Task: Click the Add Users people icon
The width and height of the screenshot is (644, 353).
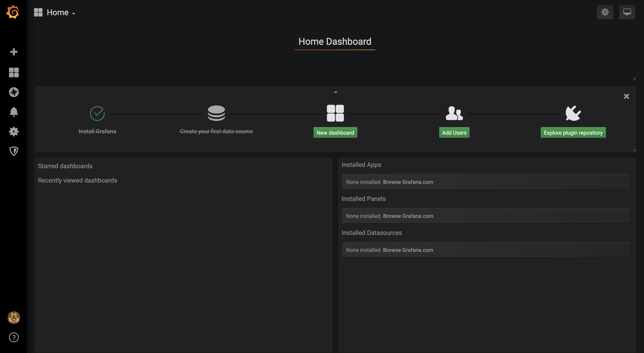Action: click(x=454, y=113)
